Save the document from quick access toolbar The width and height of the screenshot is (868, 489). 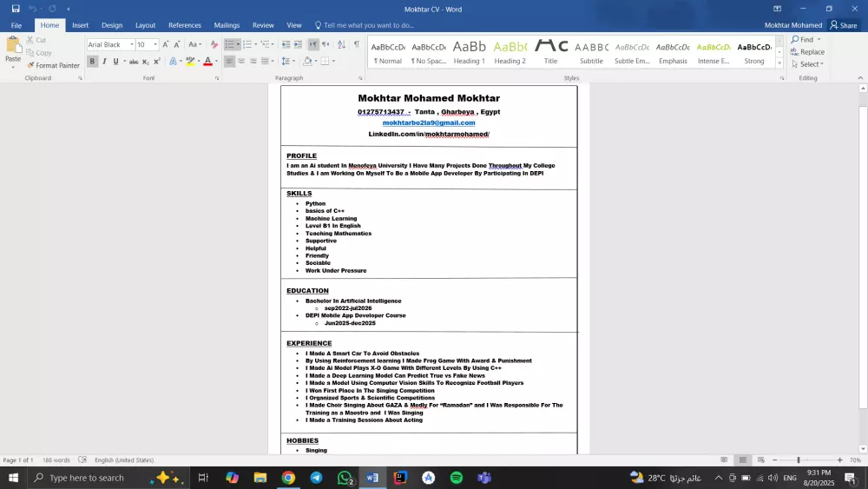[16, 9]
